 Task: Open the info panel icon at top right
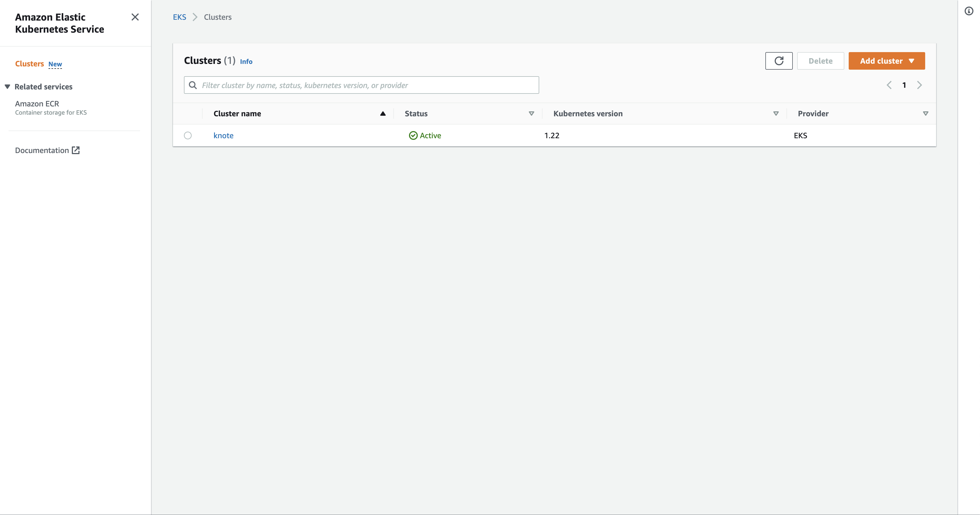coord(969,11)
